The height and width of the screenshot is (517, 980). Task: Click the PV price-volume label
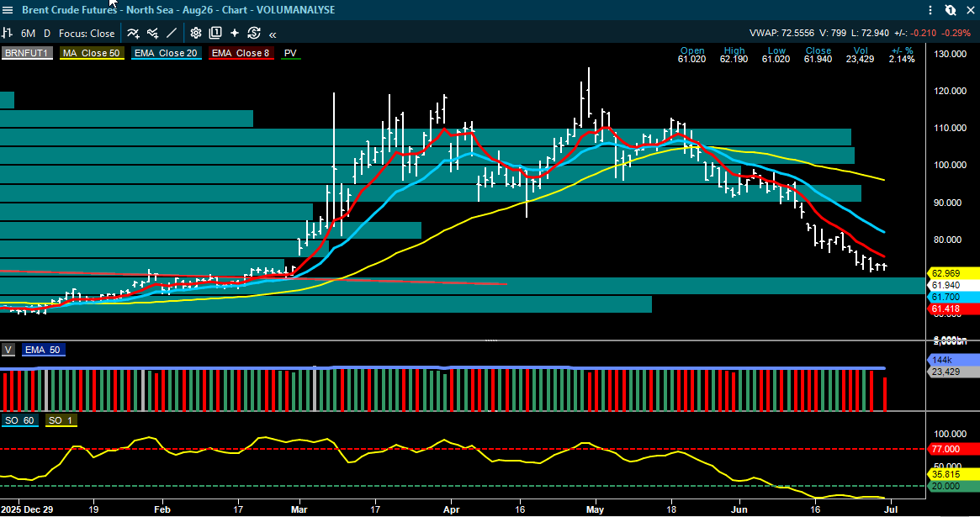pyautogui.click(x=290, y=53)
